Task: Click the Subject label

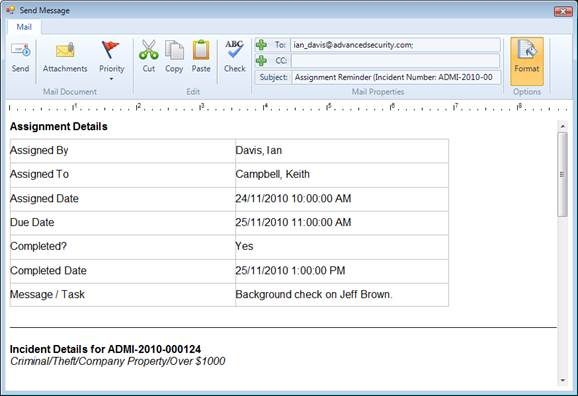Action: 273,77
